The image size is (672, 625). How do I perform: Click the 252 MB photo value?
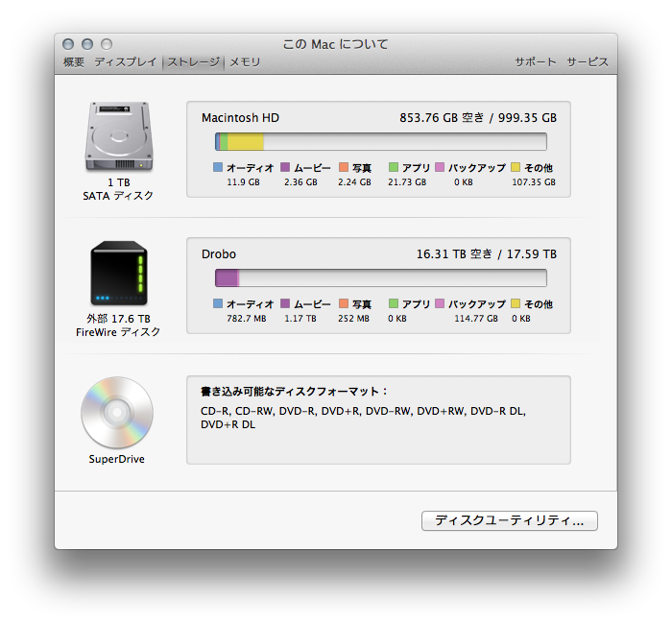[x=353, y=319]
